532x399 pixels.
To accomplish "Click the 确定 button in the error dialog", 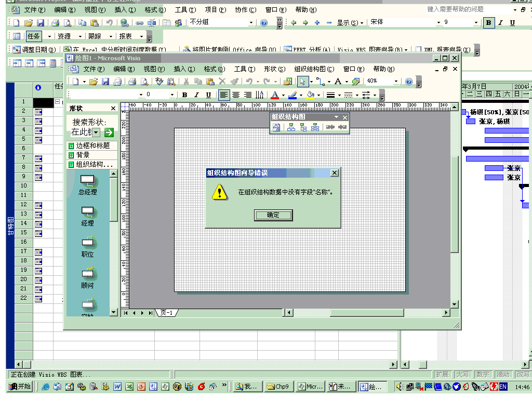I will tap(273, 215).
